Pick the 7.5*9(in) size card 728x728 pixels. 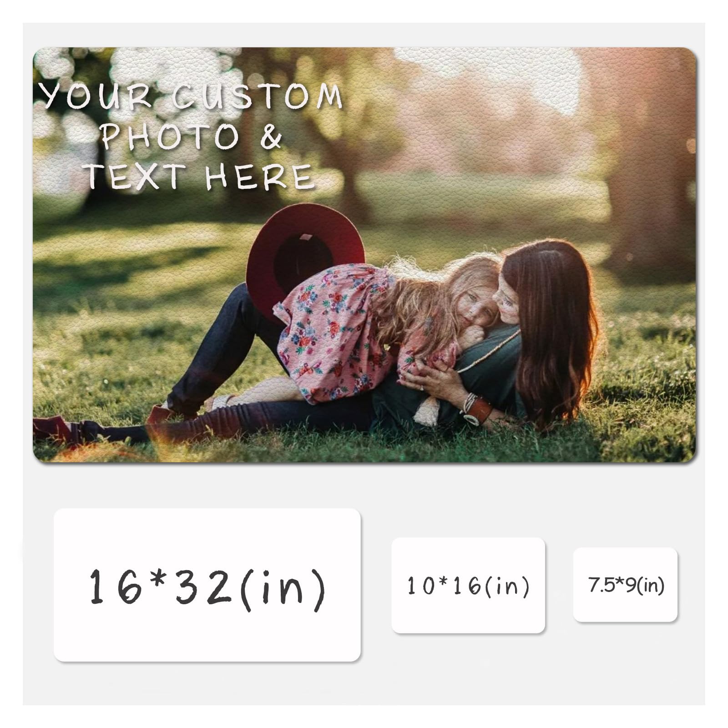[626, 585]
